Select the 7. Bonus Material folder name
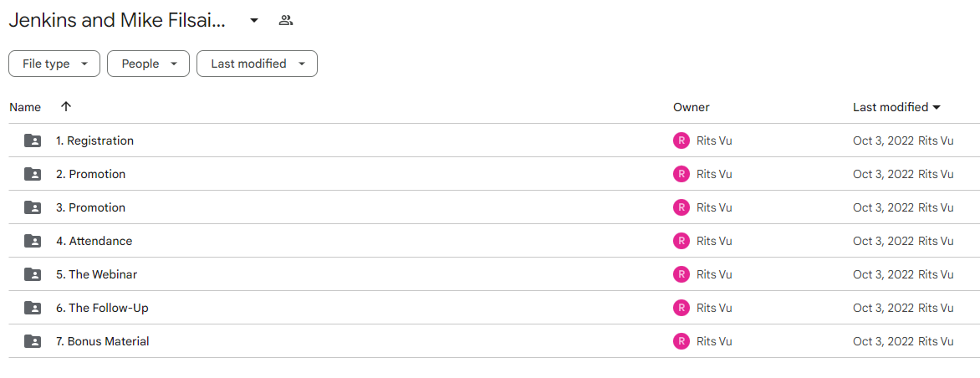 [103, 341]
